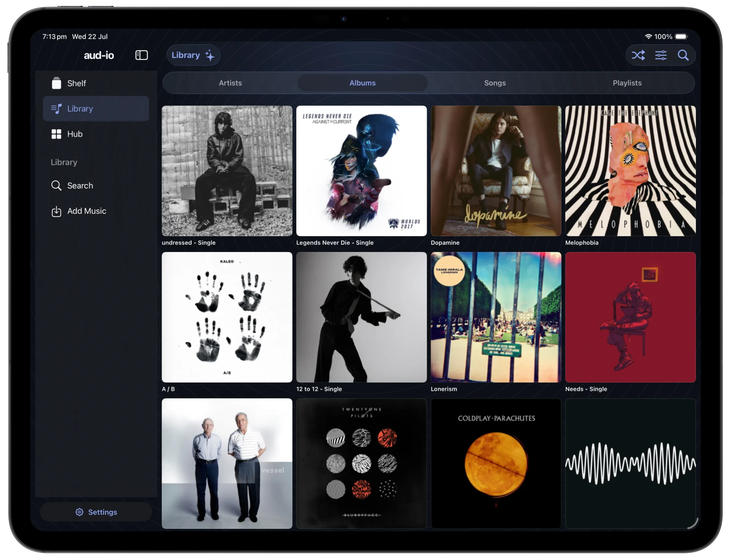Image resolution: width=731 pixels, height=560 pixels.
Task: Click the sidebar Search label
Action: (x=80, y=186)
